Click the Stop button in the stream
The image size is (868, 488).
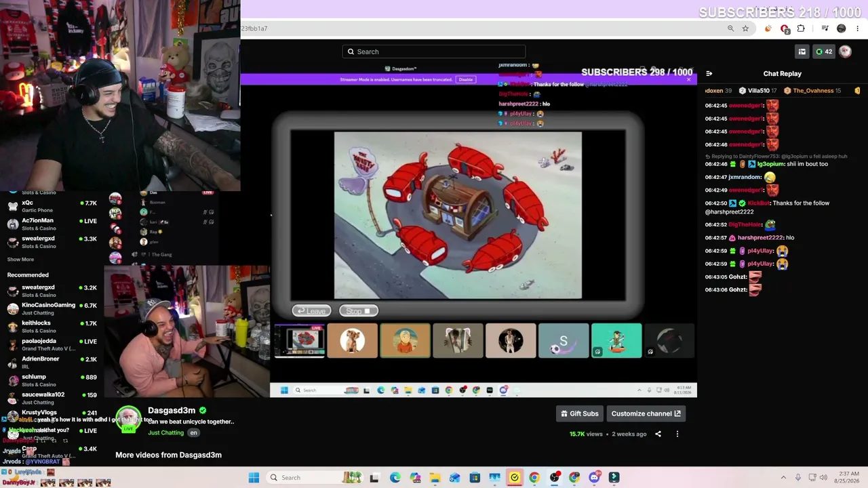coord(358,310)
